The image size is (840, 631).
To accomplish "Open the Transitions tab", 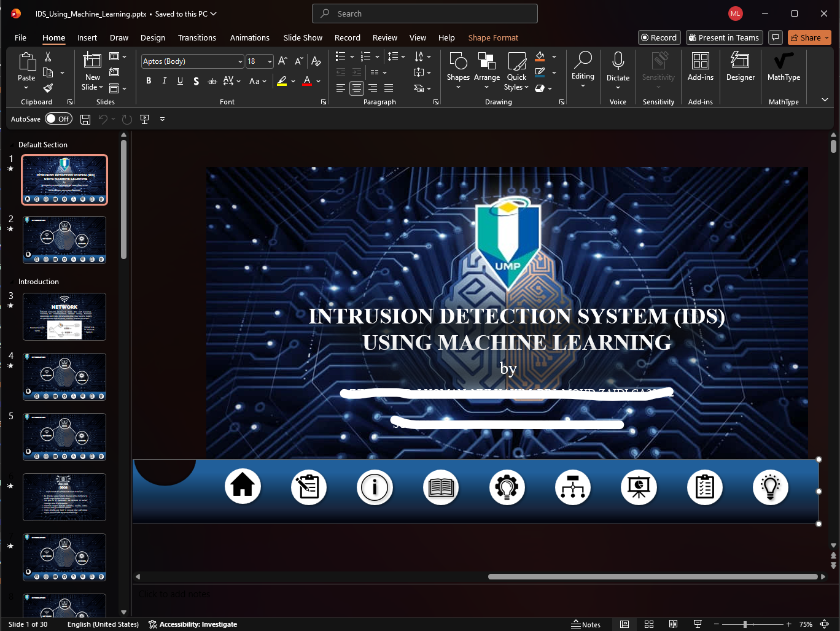I will (x=197, y=38).
